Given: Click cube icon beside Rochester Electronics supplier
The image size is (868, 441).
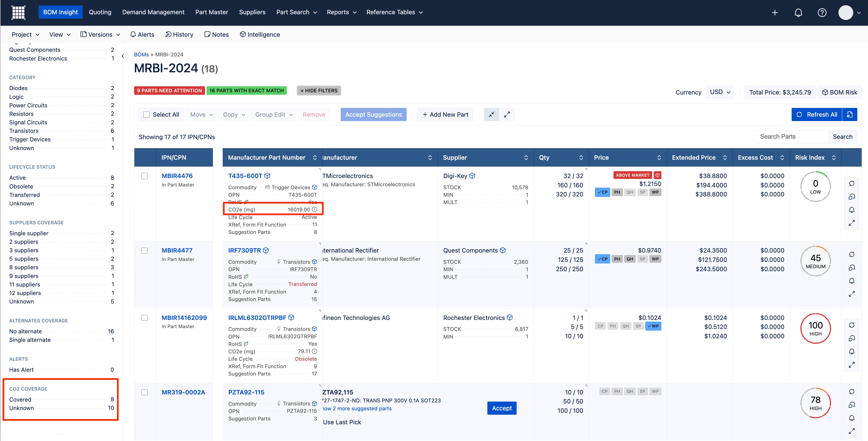Looking at the screenshot, I should click(510, 317).
